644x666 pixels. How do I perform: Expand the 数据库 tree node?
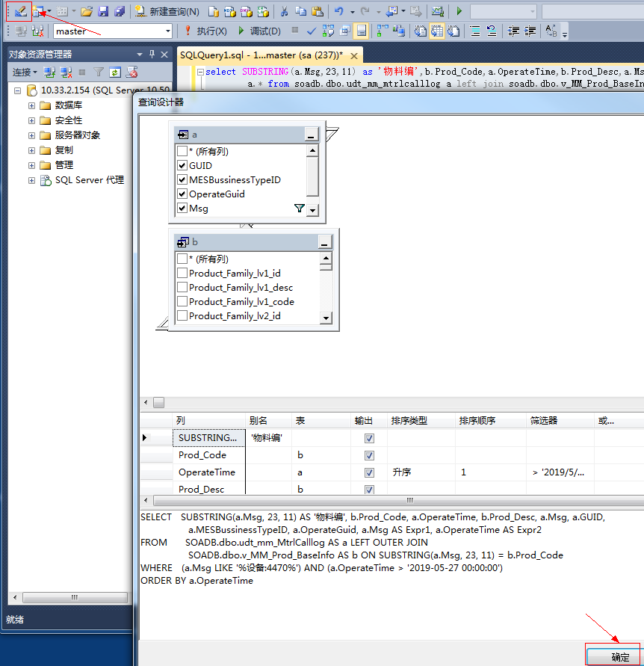pos(31,105)
